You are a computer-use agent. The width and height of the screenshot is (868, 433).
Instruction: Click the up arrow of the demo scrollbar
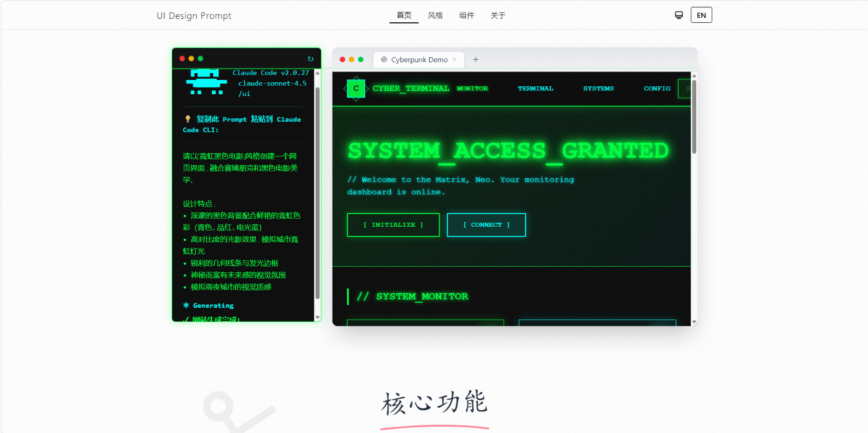(694, 75)
